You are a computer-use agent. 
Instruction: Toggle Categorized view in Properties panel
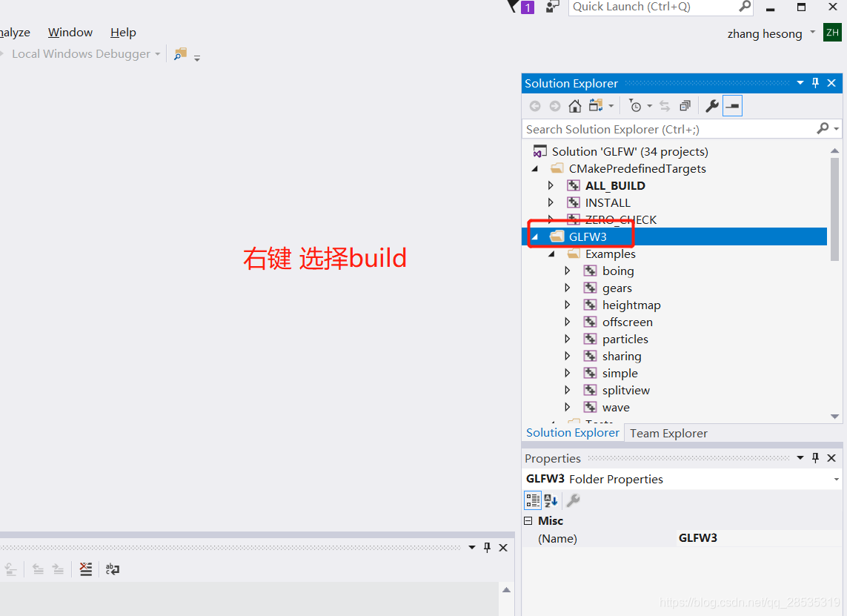pyautogui.click(x=533, y=500)
